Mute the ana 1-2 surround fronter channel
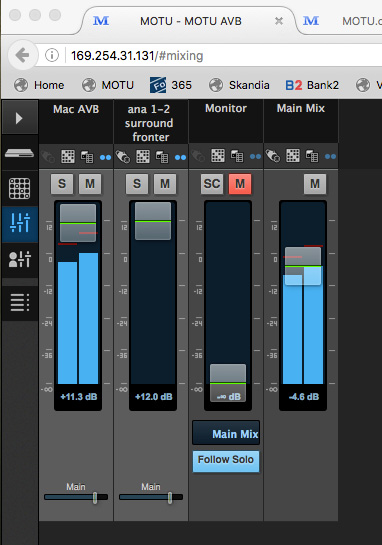The width and height of the screenshot is (382, 545). coord(165,184)
